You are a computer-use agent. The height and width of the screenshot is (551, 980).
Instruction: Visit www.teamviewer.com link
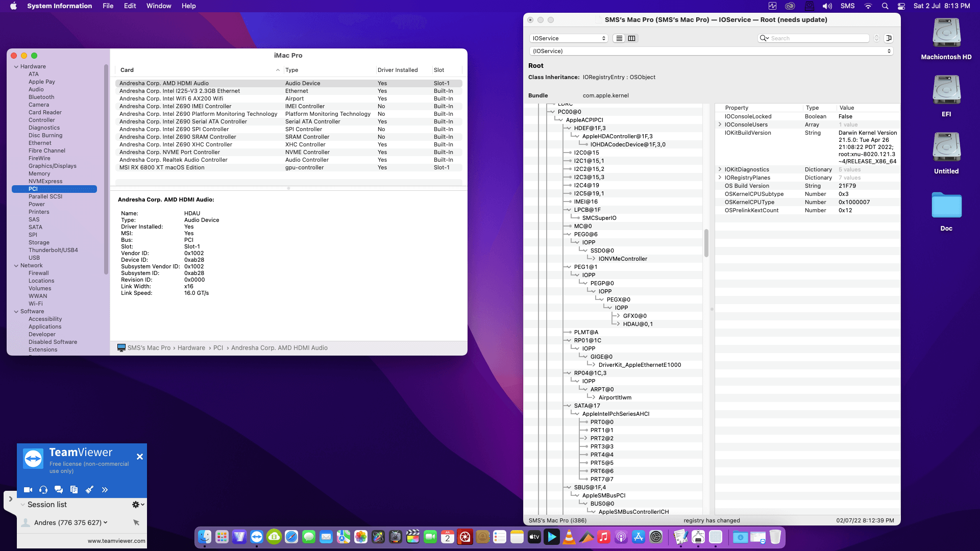[x=116, y=541]
